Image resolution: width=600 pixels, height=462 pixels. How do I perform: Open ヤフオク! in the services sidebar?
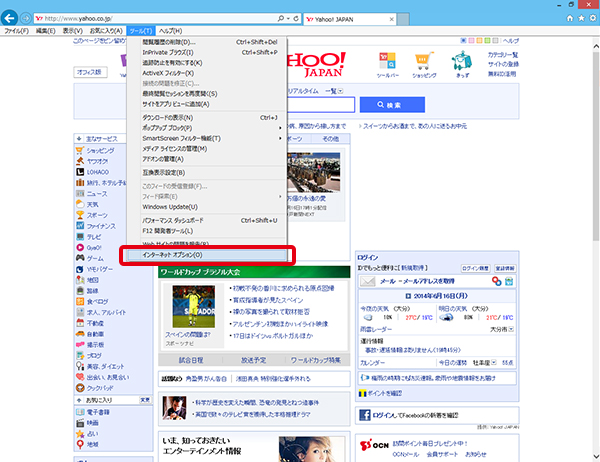tap(96, 162)
